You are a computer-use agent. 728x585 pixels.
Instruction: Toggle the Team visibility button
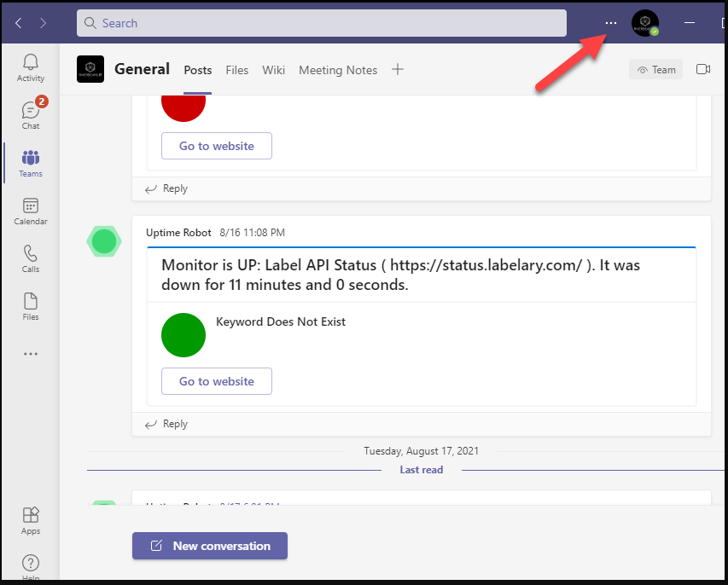(656, 70)
